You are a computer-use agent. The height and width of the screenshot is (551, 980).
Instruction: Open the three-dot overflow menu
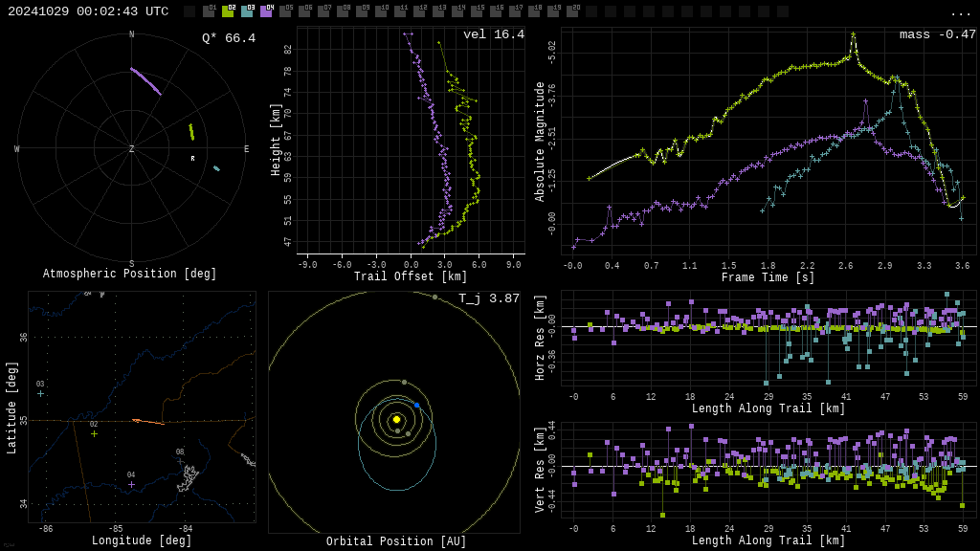pyautogui.click(x=960, y=12)
